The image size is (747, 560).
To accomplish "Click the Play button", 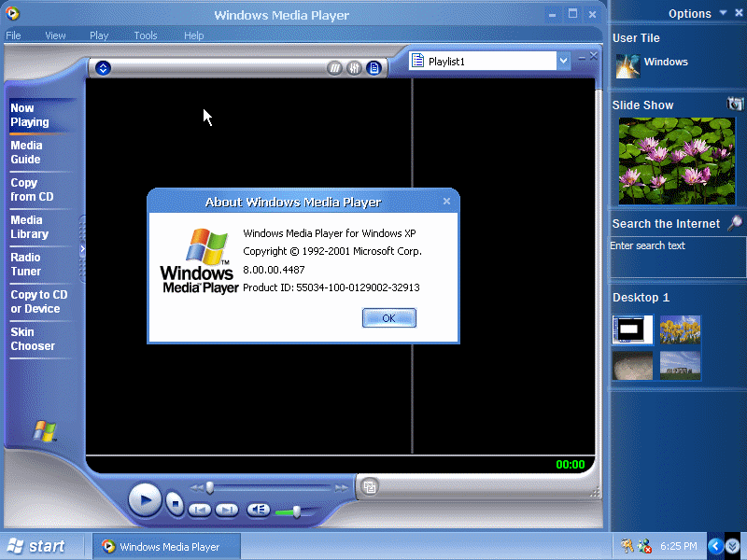I will 145,500.
